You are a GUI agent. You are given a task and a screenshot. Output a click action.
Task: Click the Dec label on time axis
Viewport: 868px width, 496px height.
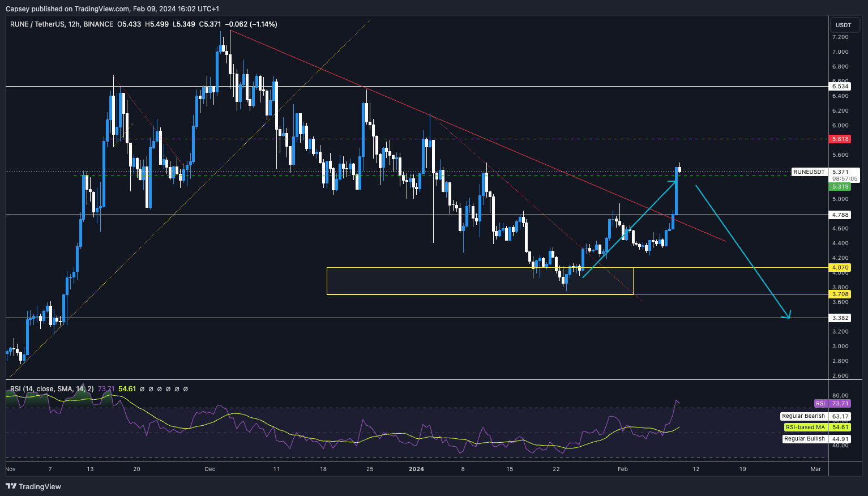pos(210,469)
